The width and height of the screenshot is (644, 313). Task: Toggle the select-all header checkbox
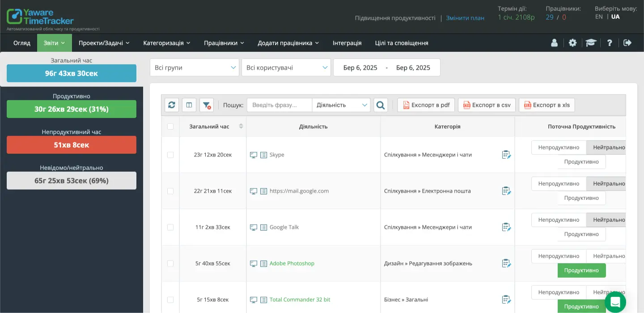coord(170,127)
